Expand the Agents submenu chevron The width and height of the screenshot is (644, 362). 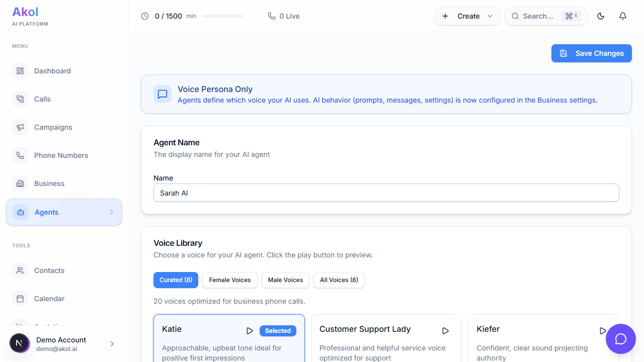pos(112,212)
